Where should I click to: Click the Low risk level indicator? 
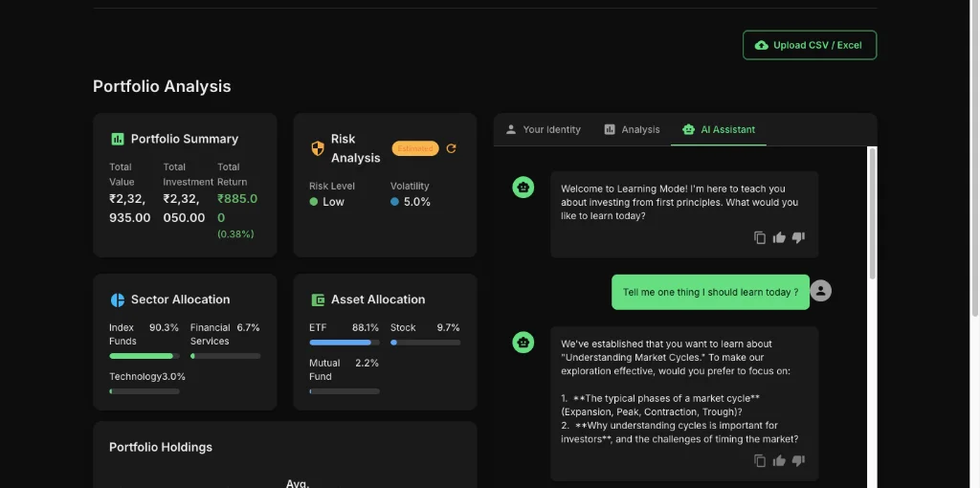click(x=327, y=202)
